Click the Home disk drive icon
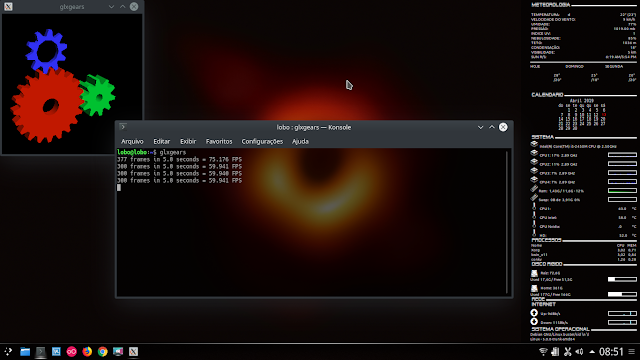Viewport: 640px width, 360px height. (x=534, y=288)
